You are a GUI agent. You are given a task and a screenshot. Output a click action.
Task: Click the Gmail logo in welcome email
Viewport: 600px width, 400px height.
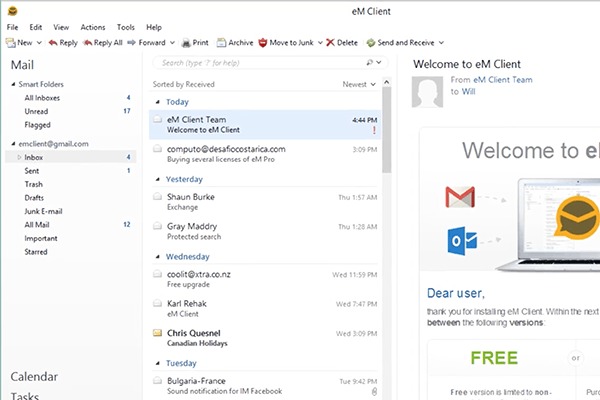(x=460, y=197)
